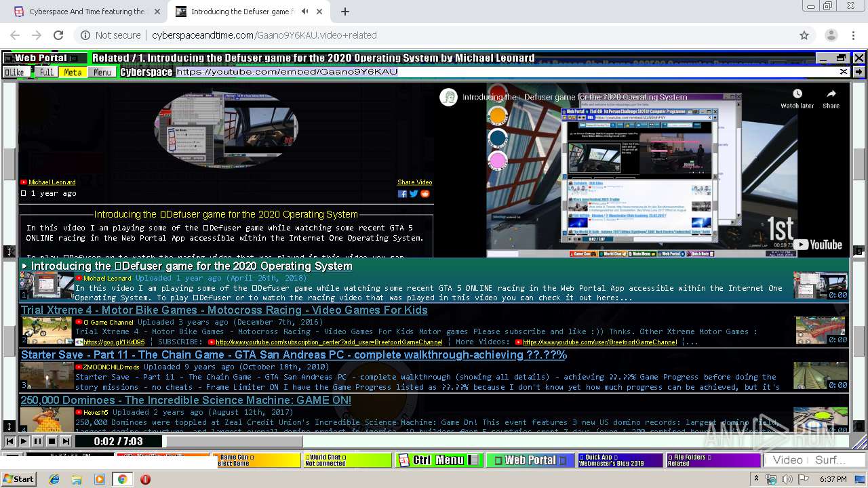Open 250,000 Dominoes video link
The width and height of the screenshot is (868, 488).
[186, 401]
